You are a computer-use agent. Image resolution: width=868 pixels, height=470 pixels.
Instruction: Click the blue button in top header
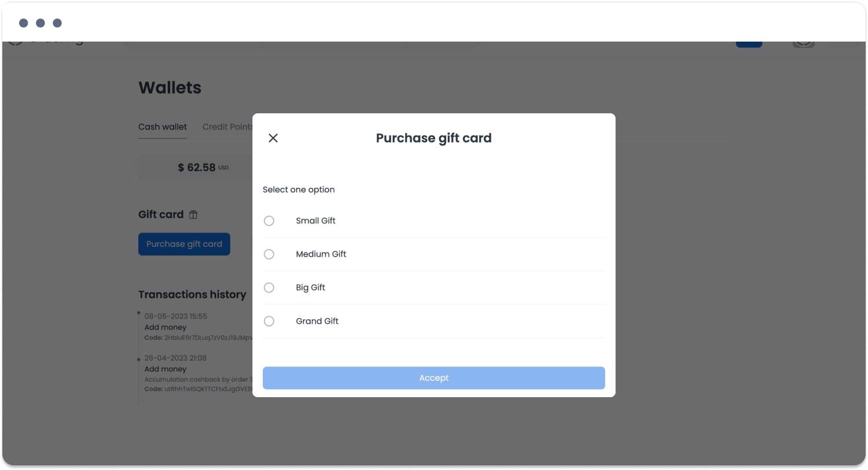[749, 44]
